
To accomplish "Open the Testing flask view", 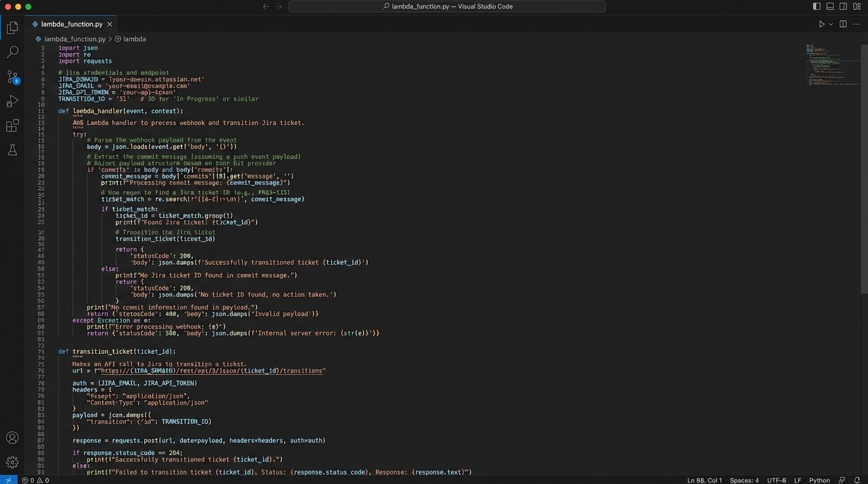I will [12, 150].
